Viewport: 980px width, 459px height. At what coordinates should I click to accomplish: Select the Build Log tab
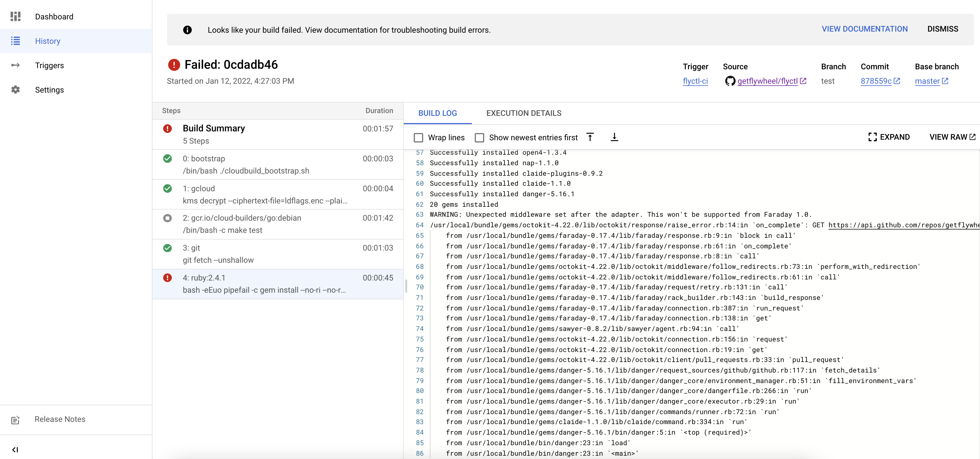438,113
